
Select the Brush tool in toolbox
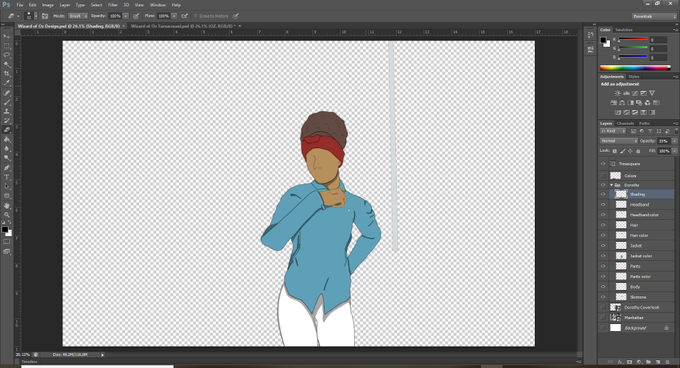click(7, 102)
